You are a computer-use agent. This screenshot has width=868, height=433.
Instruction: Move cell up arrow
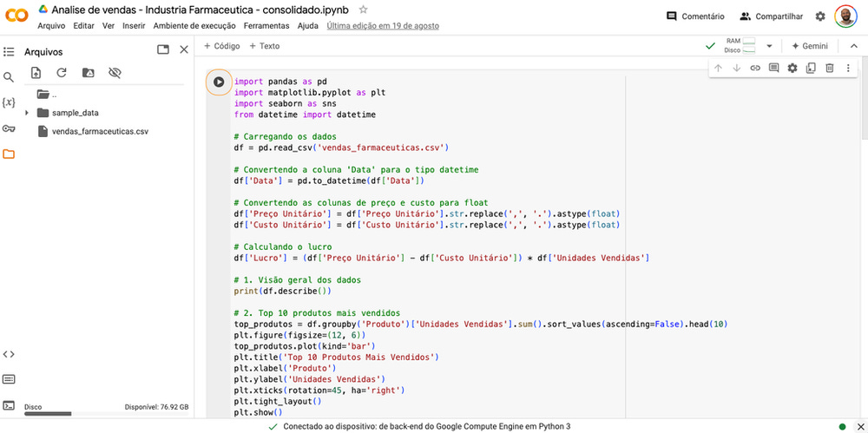[x=718, y=68]
